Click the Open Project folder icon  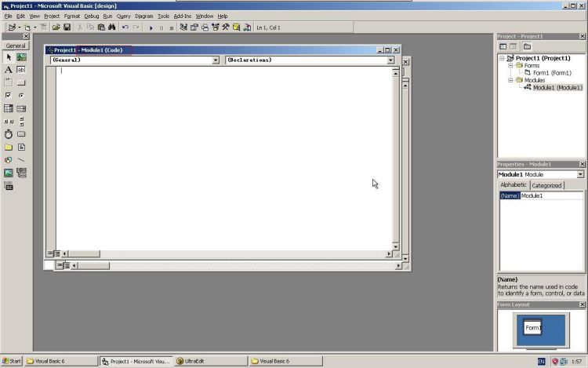(x=56, y=27)
